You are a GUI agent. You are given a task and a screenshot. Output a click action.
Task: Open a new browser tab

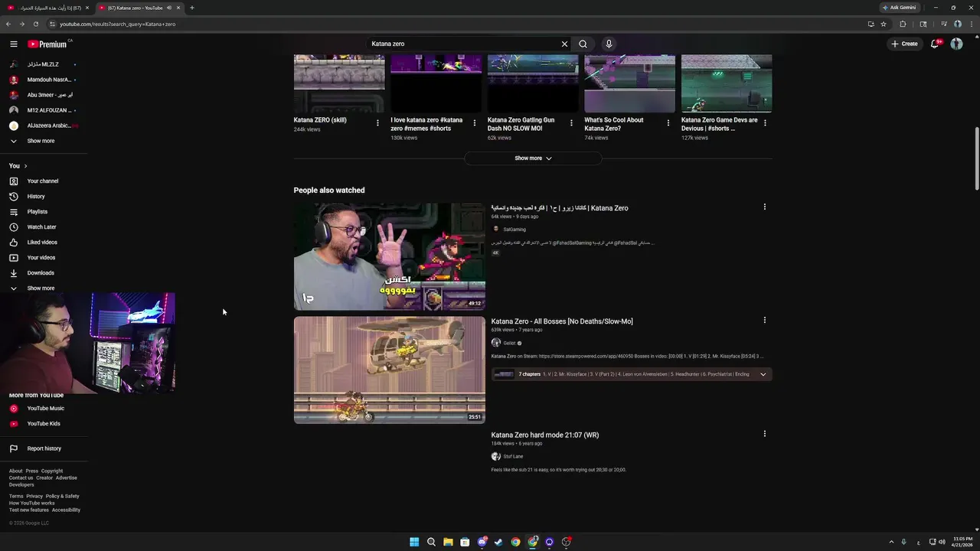(191, 8)
